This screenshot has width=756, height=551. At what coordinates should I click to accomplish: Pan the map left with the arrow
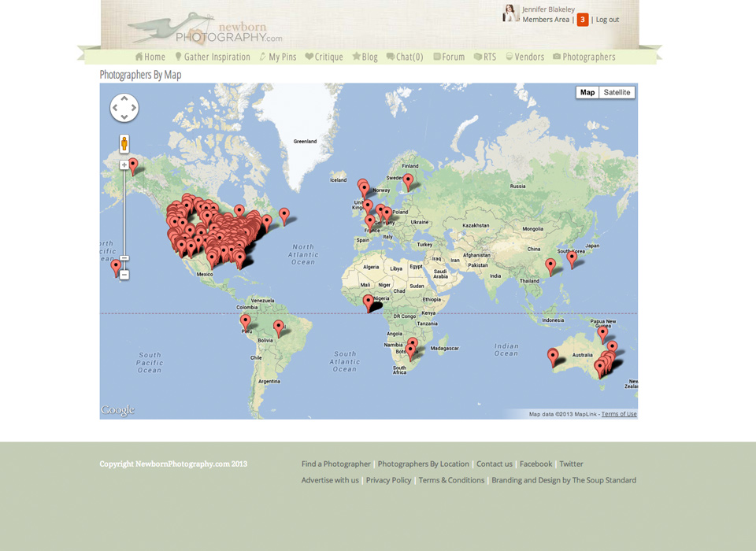tap(115, 108)
